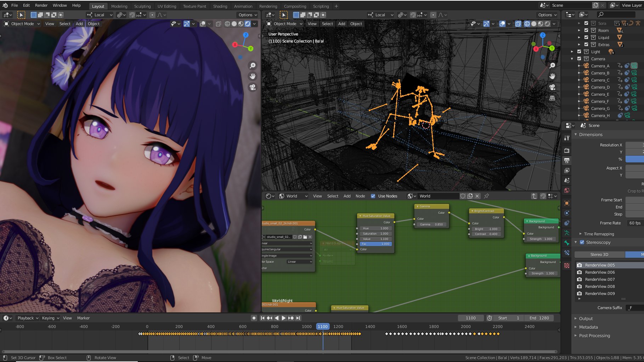This screenshot has height=362, width=644.
Task: Click the pan hand in left viewport
Action: pos(253,76)
